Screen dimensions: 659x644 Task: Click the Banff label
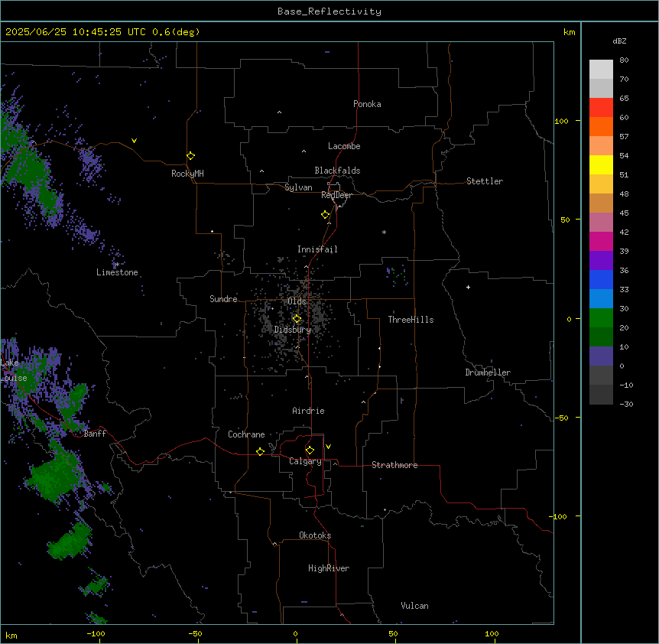95,434
